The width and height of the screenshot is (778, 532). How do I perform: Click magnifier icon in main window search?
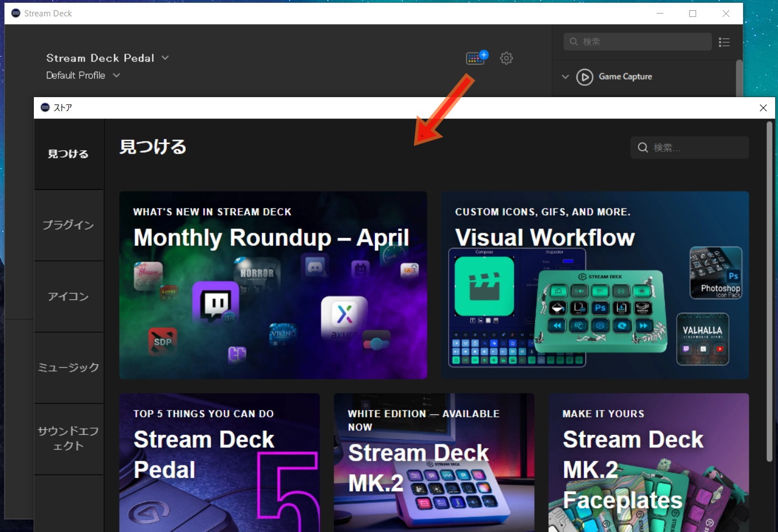click(x=574, y=42)
